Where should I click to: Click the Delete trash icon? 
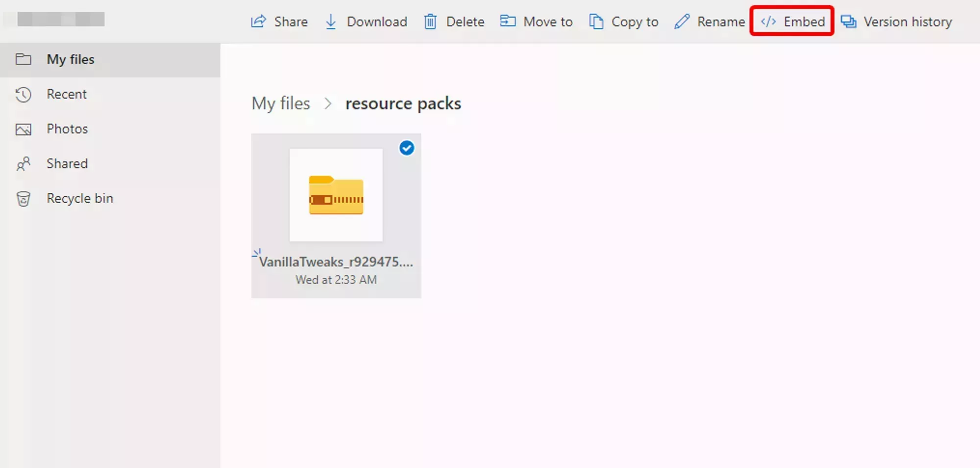coord(431,21)
